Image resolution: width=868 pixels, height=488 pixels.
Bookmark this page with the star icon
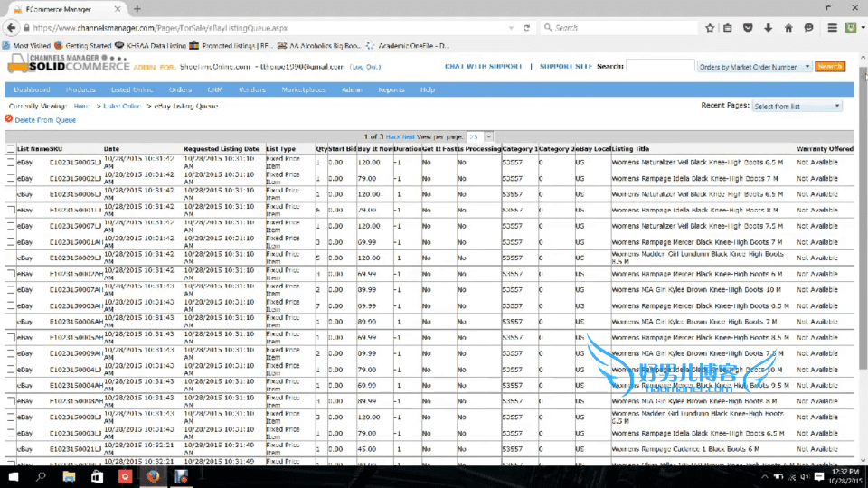(x=710, y=28)
